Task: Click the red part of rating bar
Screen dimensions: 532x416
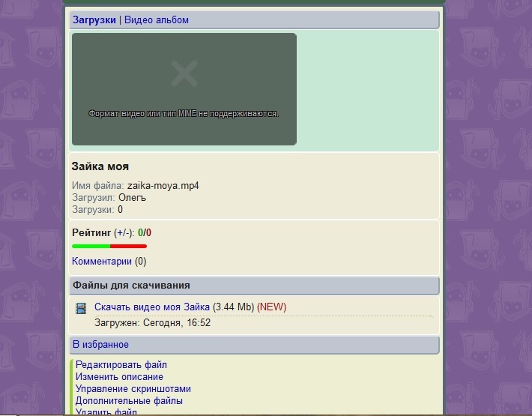Action: tap(129, 247)
